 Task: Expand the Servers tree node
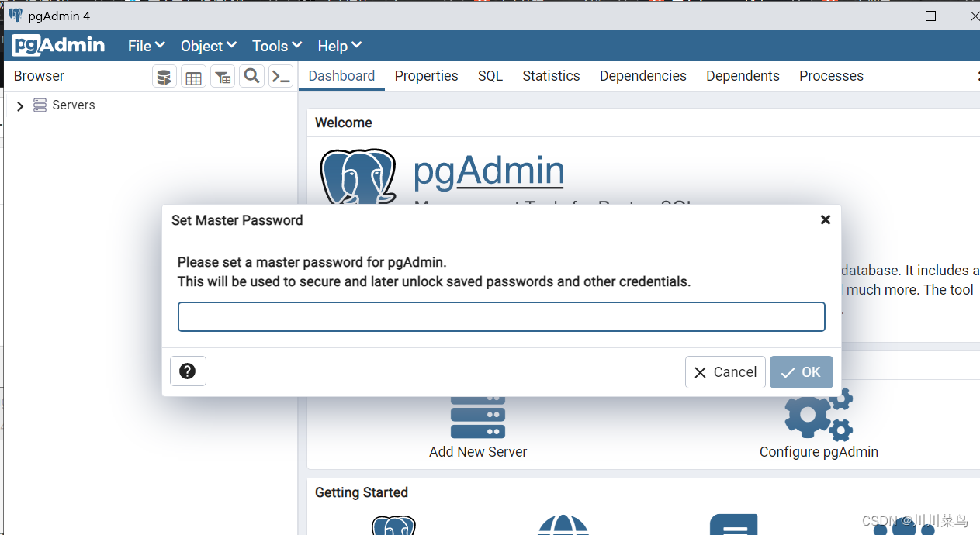(20, 106)
